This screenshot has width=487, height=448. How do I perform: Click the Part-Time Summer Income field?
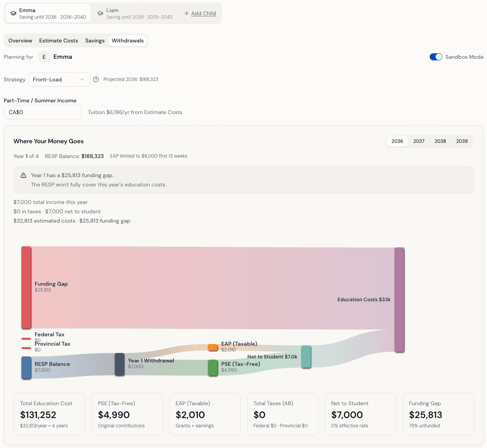click(x=42, y=112)
